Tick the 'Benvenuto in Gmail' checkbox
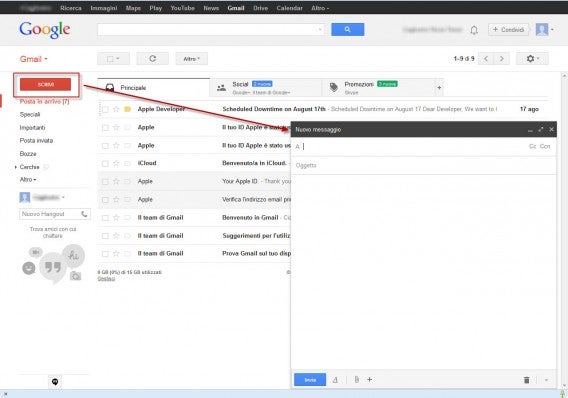This screenshot has height=398, width=568. (x=105, y=218)
